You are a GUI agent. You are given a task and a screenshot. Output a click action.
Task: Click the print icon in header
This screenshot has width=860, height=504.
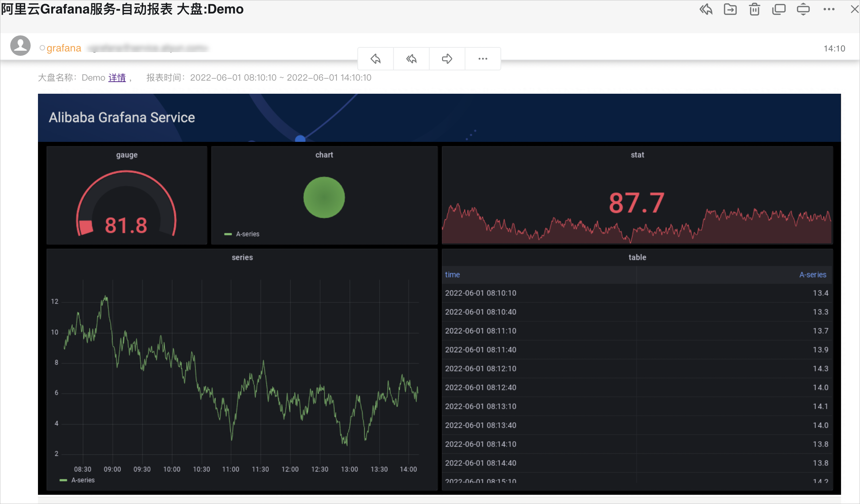[x=803, y=9]
